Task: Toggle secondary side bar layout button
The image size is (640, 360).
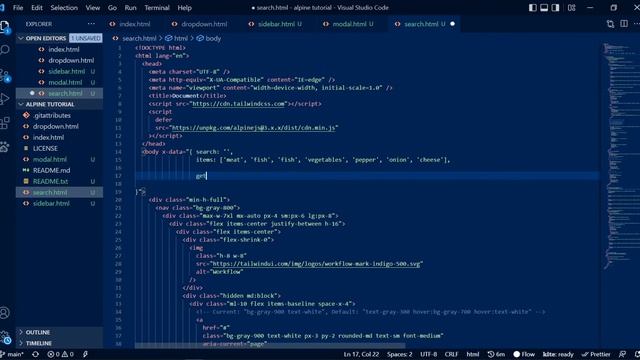Action: [556, 8]
